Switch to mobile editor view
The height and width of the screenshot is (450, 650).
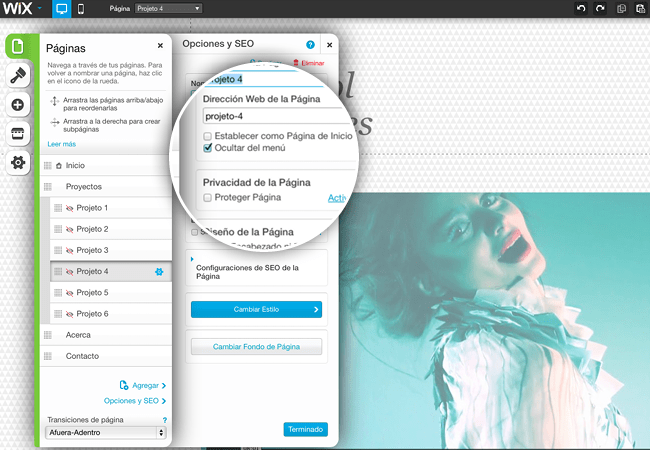pyautogui.click(x=81, y=9)
